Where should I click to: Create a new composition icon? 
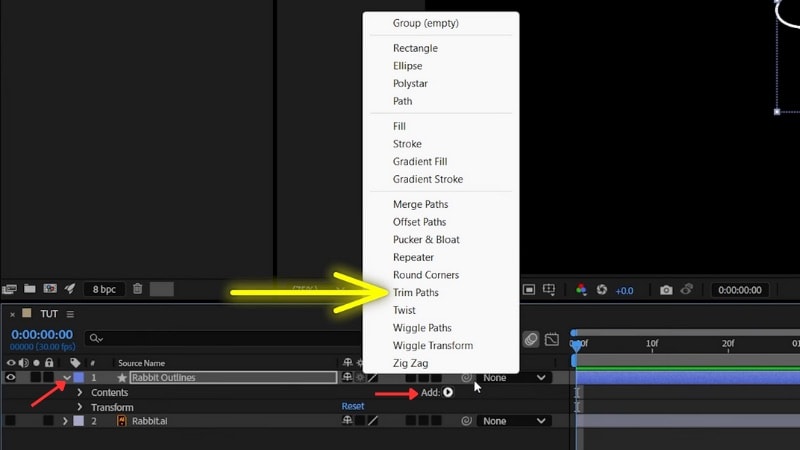(50, 289)
